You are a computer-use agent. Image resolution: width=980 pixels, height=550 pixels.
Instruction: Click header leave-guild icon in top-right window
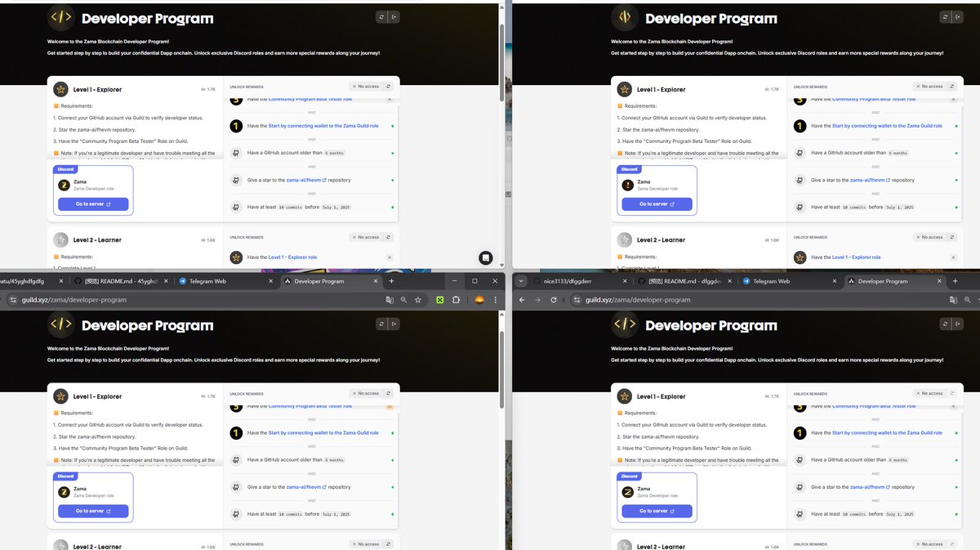[x=958, y=16]
